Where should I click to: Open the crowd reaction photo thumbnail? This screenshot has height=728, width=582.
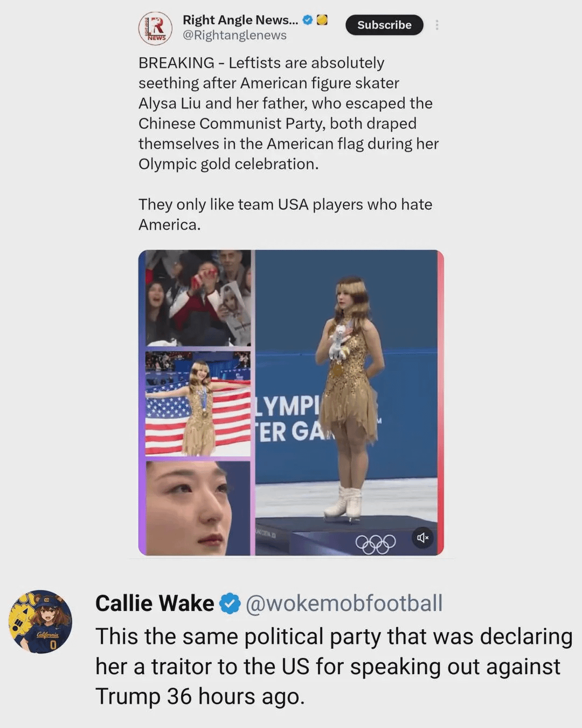[x=198, y=298]
